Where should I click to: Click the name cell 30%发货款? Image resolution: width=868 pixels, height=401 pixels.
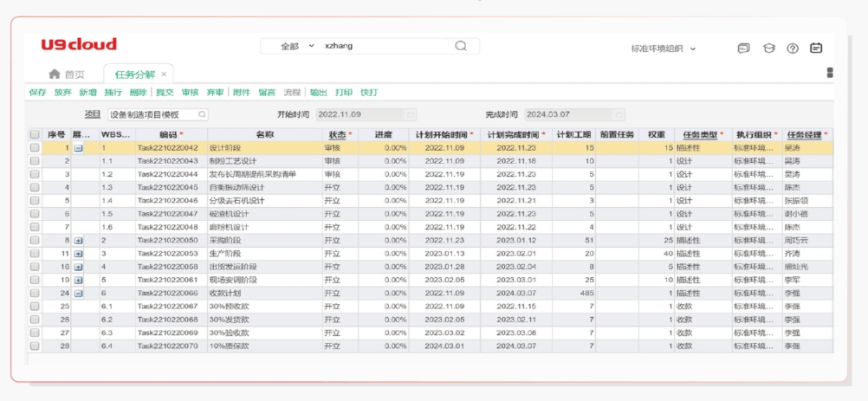click(x=265, y=320)
